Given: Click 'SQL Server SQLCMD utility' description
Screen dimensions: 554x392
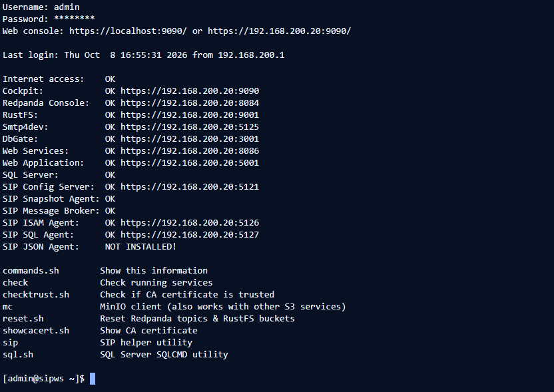Looking at the screenshot, I should point(164,355).
